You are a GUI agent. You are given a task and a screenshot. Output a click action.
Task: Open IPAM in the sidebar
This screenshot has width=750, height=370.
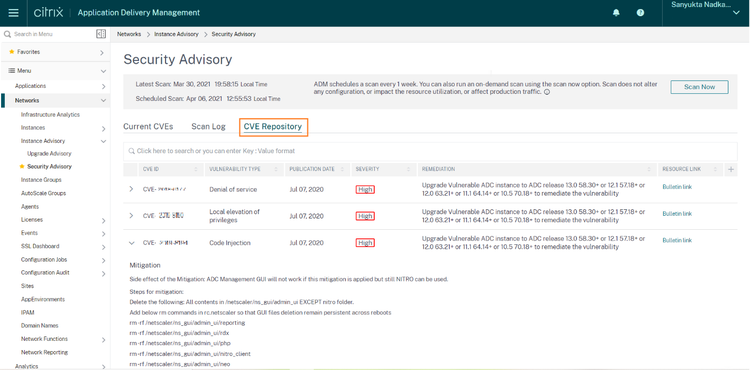(28, 312)
